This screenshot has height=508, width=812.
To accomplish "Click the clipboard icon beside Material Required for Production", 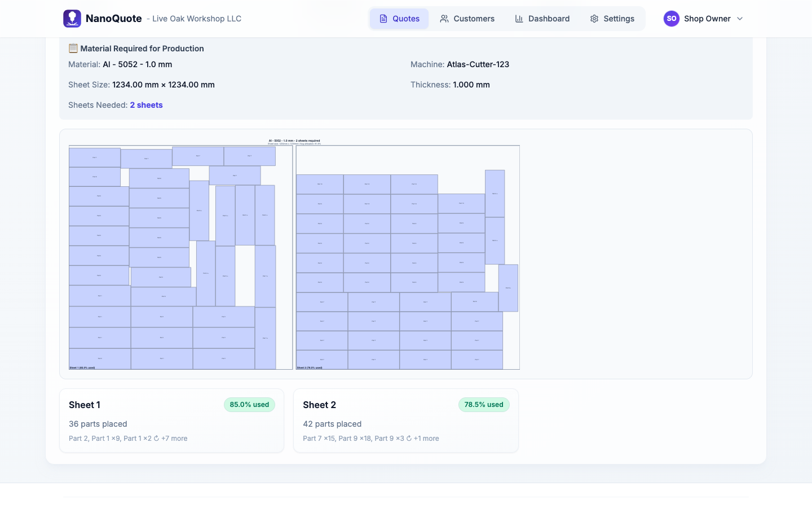I will pyautogui.click(x=72, y=49).
